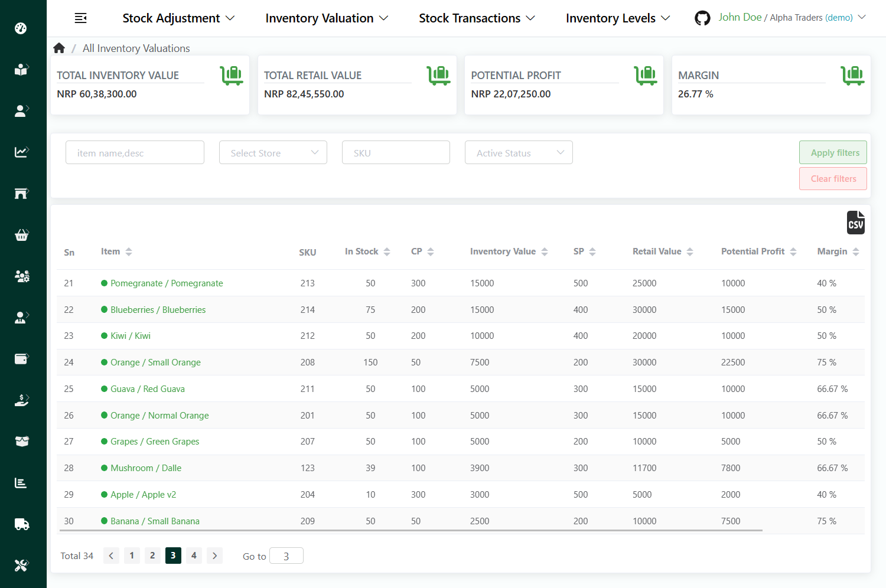
Task: Open the store front sidebar icon
Action: [x=21, y=193]
